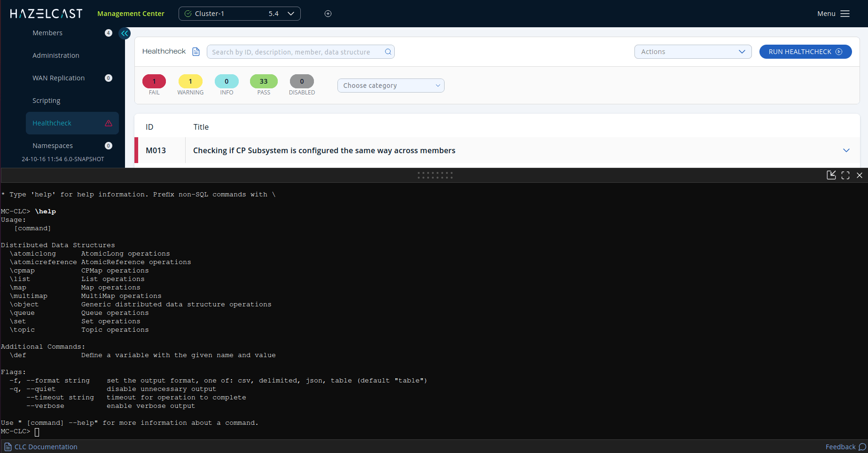Filter by WARNING status badge
Screen dimensions: 868x453
point(190,81)
